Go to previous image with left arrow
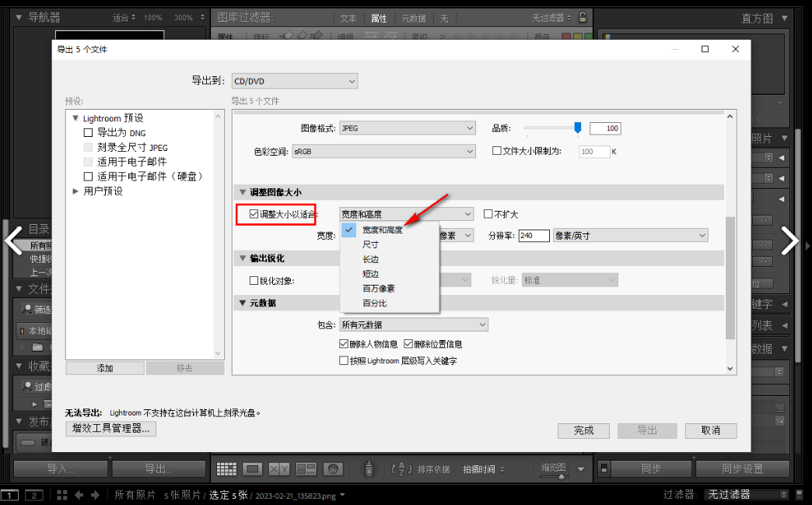The width and height of the screenshot is (812, 505). (x=13, y=241)
